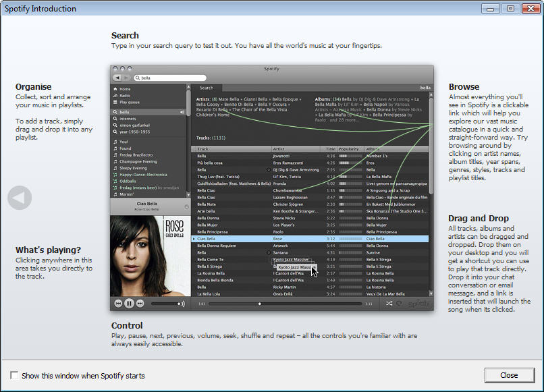Sort by the Popularity column header
Image resolution: width=544 pixels, height=392 pixels.
[351, 149]
